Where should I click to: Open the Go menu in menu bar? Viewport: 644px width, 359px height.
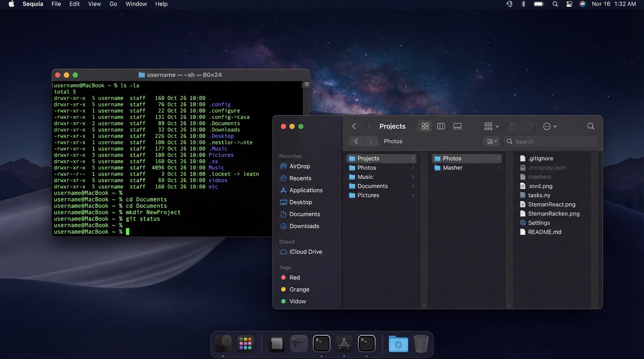coord(113,4)
